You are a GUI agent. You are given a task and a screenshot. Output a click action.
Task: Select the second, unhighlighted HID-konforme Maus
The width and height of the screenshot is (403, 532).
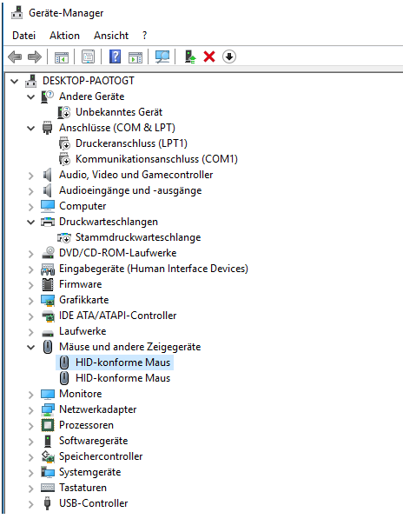point(122,378)
